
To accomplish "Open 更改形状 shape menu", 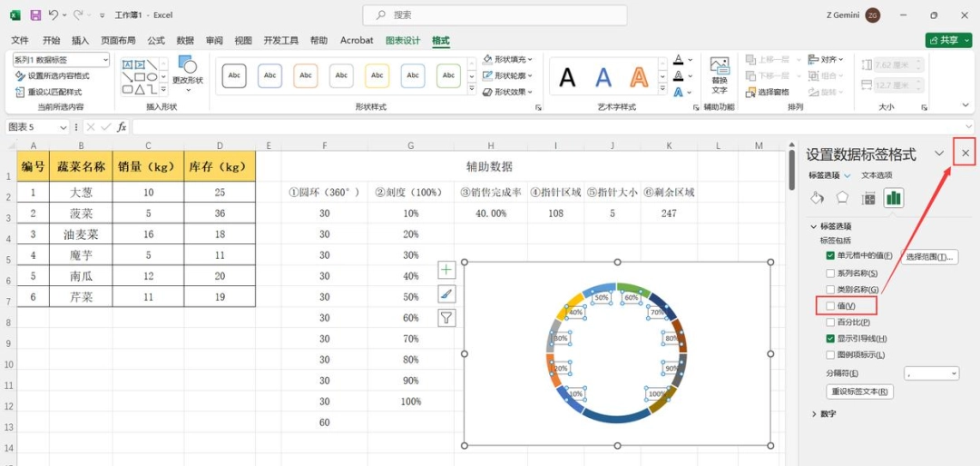I will click(x=188, y=74).
